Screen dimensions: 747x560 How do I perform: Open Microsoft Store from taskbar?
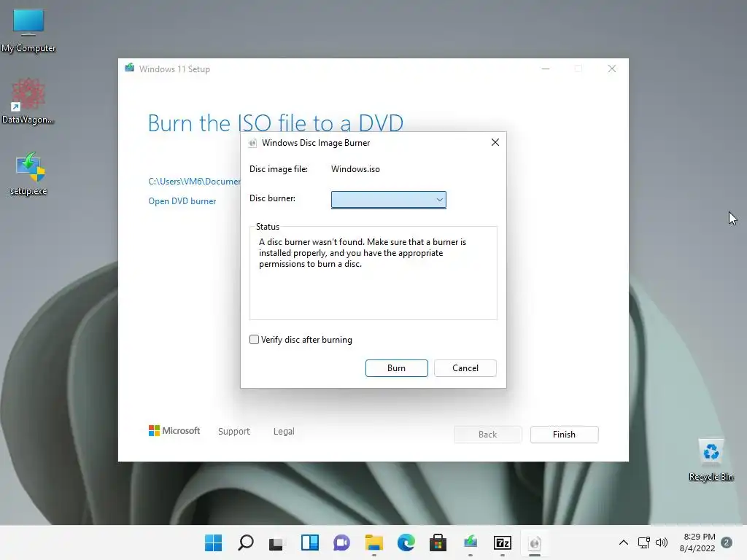tap(438, 542)
